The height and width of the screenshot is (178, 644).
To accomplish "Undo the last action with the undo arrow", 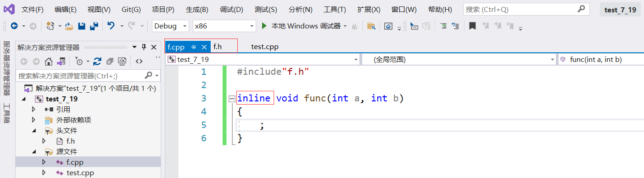I will [111, 26].
